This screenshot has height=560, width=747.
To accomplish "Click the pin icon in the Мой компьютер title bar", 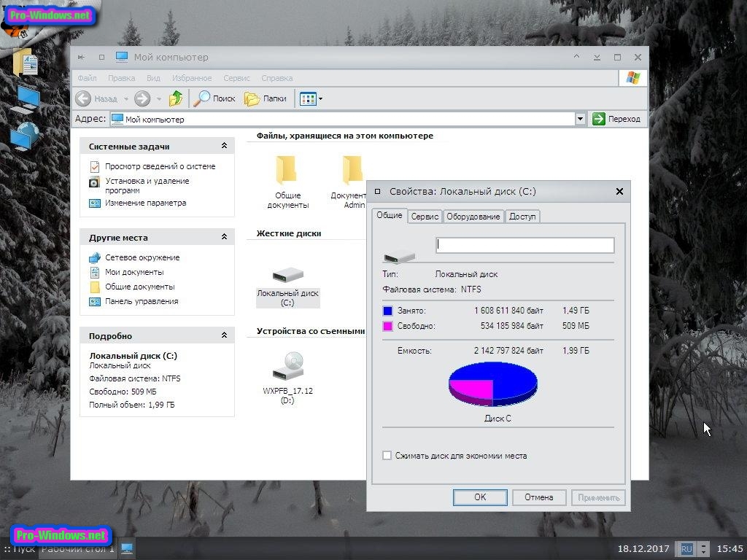I will [x=81, y=57].
